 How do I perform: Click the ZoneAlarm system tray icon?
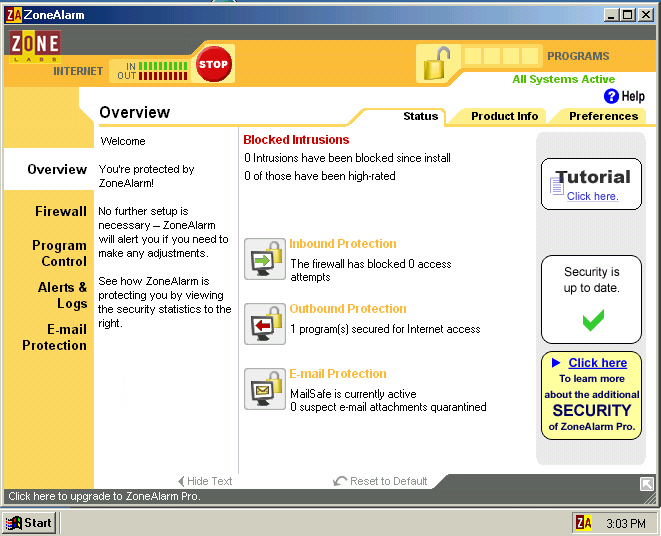(x=584, y=523)
